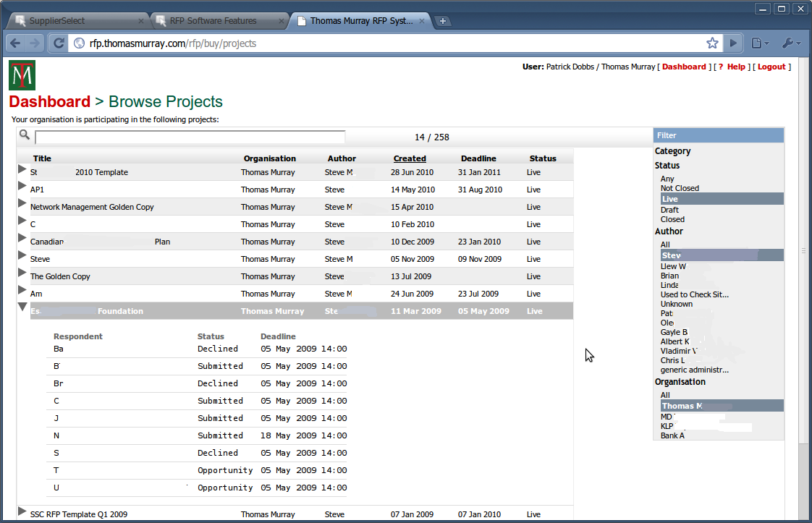Expand SSC RFP Template Q1 2009 row
This screenshot has width=812, height=523.
point(22,511)
